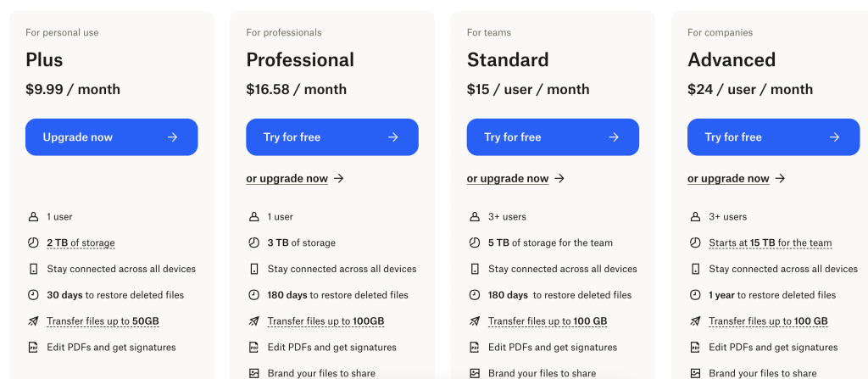The width and height of the screenshot is (868, 379).
Task: Click Try for free under Standard
Action: 553,137
